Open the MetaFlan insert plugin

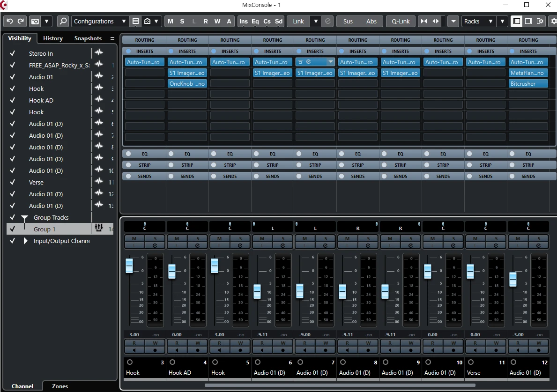coord(528,73)
